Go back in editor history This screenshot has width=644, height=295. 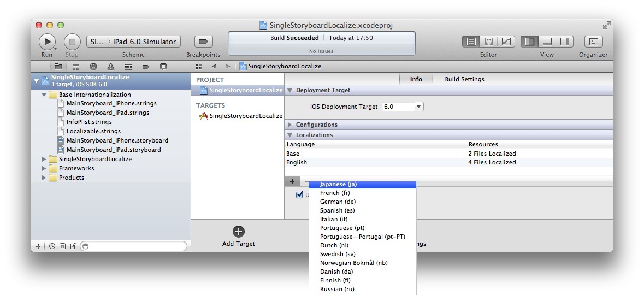coord(214,66)
